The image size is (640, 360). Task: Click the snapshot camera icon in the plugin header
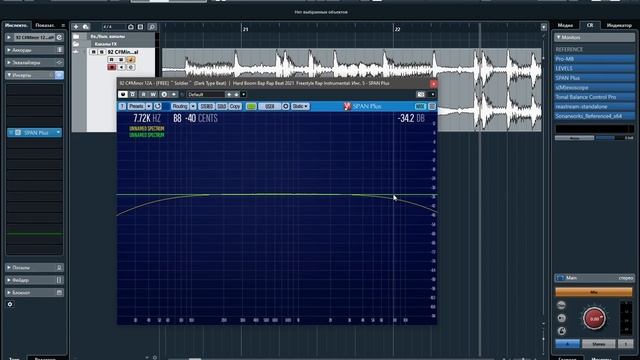[421, 94]
